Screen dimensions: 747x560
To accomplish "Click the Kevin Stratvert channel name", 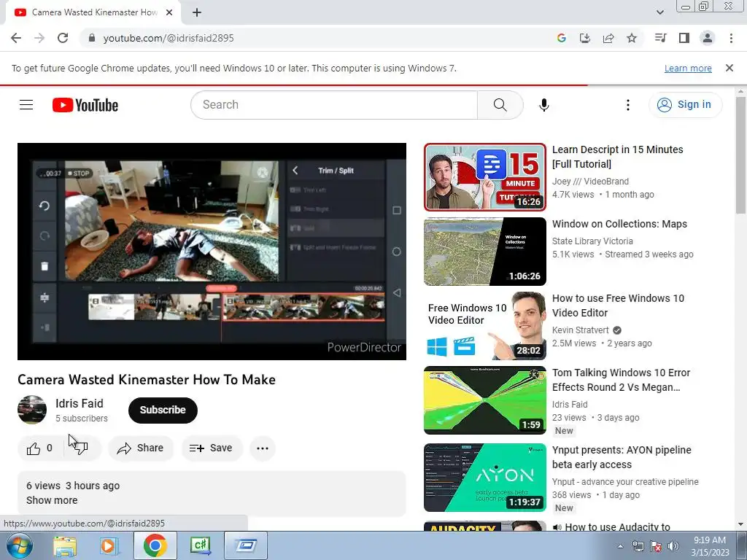I will (580, 330).
